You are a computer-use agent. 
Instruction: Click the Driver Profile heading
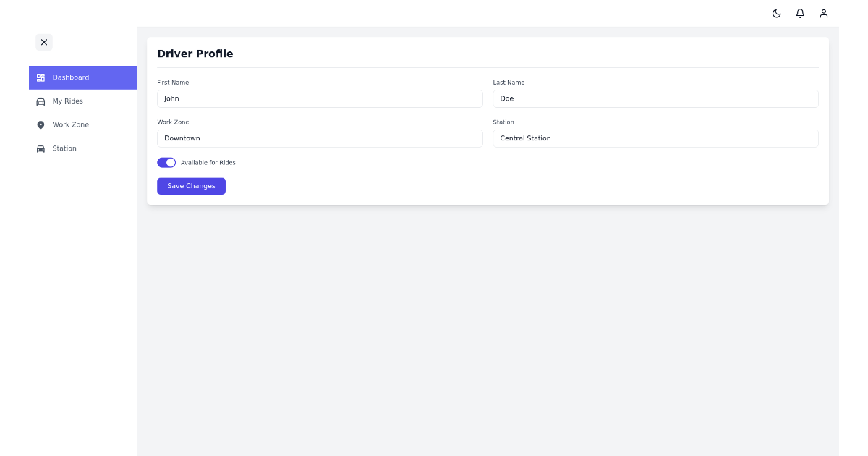tap(195, 54)
